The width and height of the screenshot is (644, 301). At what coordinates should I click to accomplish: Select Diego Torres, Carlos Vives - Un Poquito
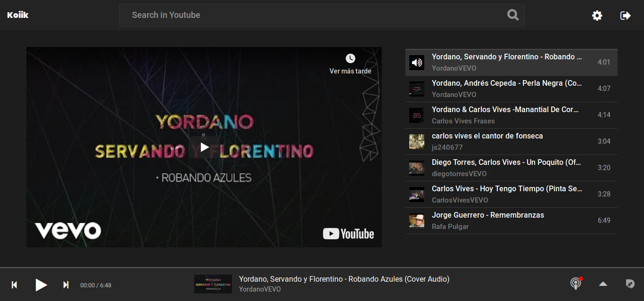[x=512, y=168]
